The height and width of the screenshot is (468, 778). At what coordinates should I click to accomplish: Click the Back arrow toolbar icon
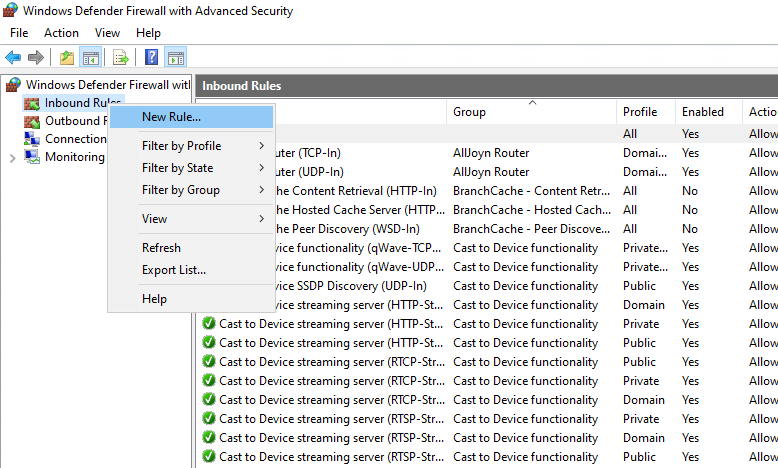click(13, 58)
